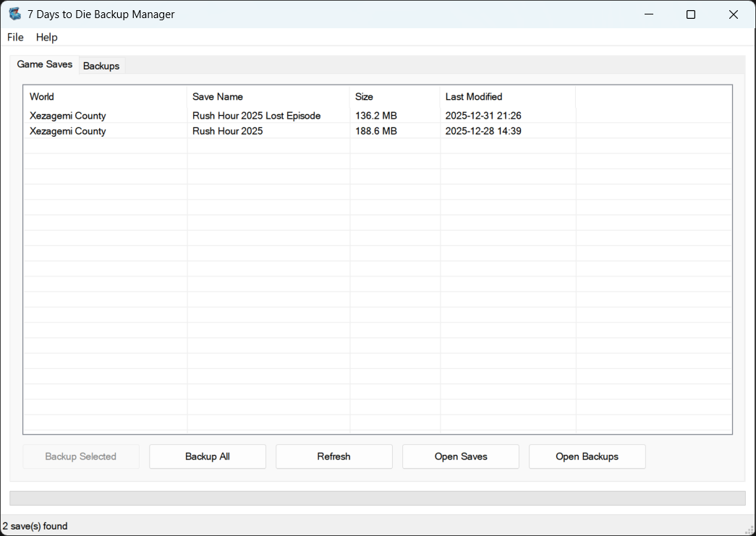Click the Size column header
The width and height of the screenshot is (756, 536).
394,97
